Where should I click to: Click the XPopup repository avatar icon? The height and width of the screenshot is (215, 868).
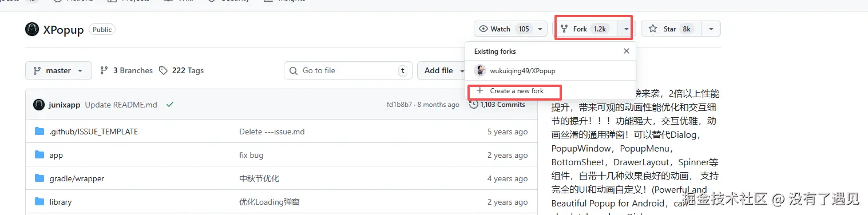click(32, 29)
